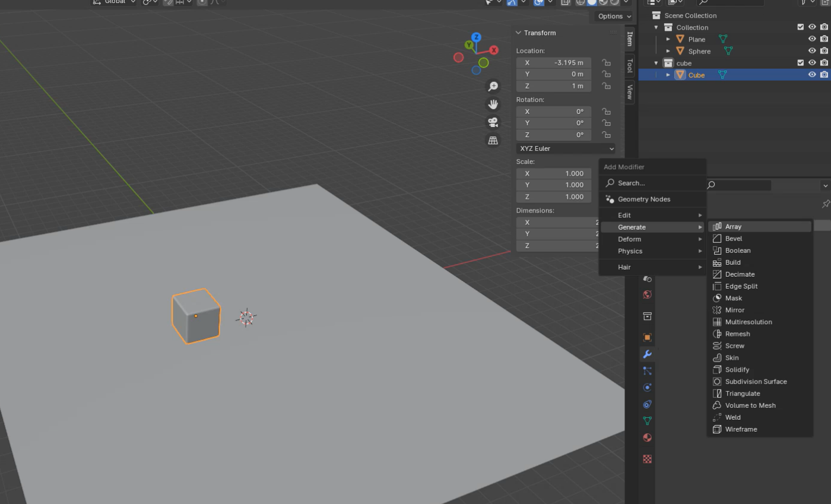Click the Rotation Z value field

(x=553, y=135)
